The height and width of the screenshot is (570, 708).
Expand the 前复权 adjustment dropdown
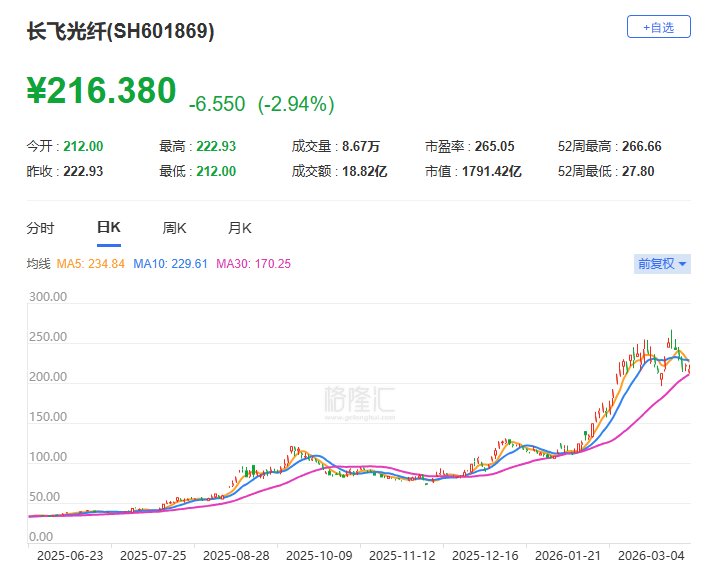[662, 264]
